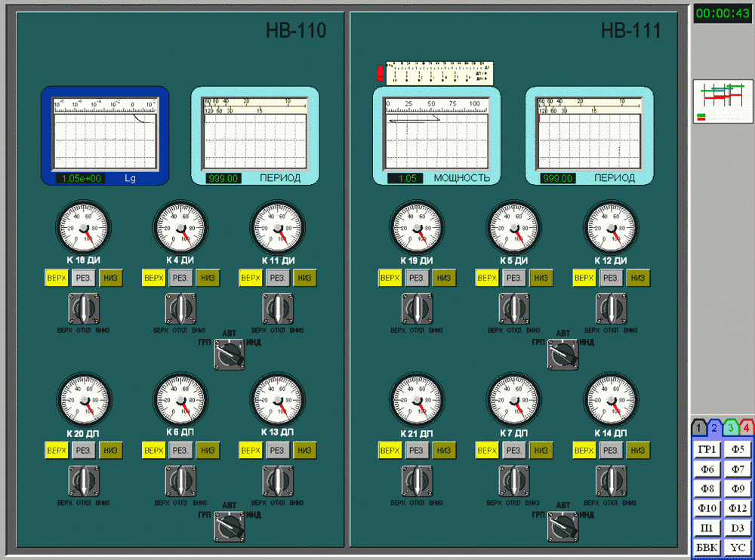Click the К 14 ДП dial gauge
Screen dimensions: 755x560
point(611,400)
